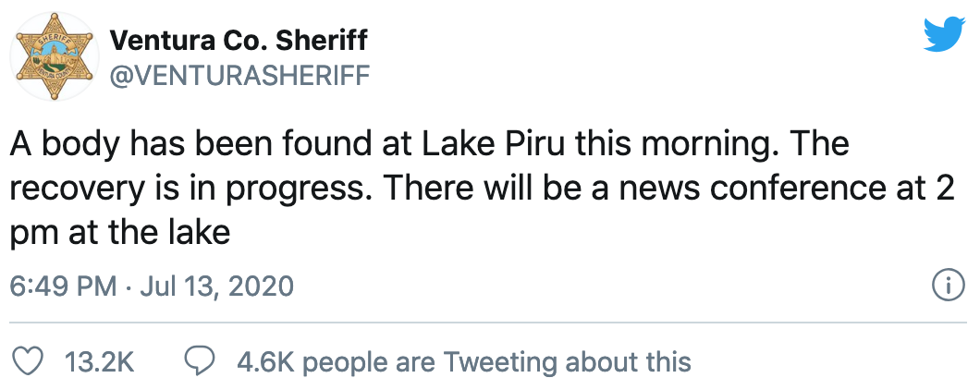
Task: Click the 4.6K reply count number
Action: (x=265, y=362)
